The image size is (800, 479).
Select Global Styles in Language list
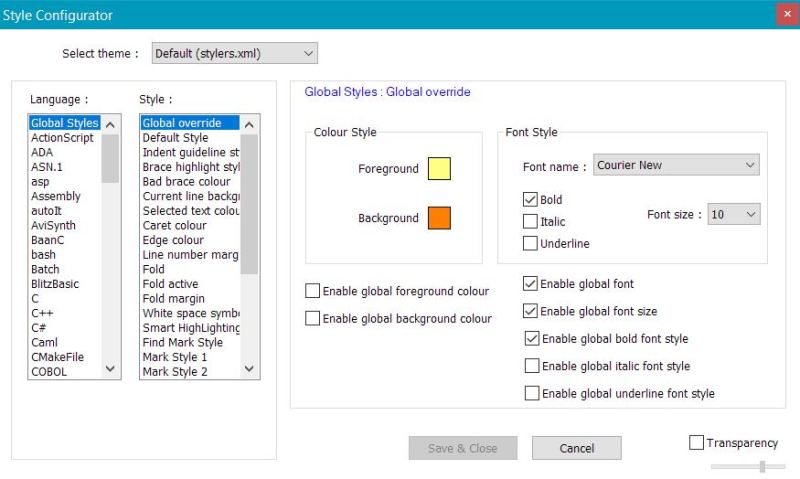(x=64, y=123)
